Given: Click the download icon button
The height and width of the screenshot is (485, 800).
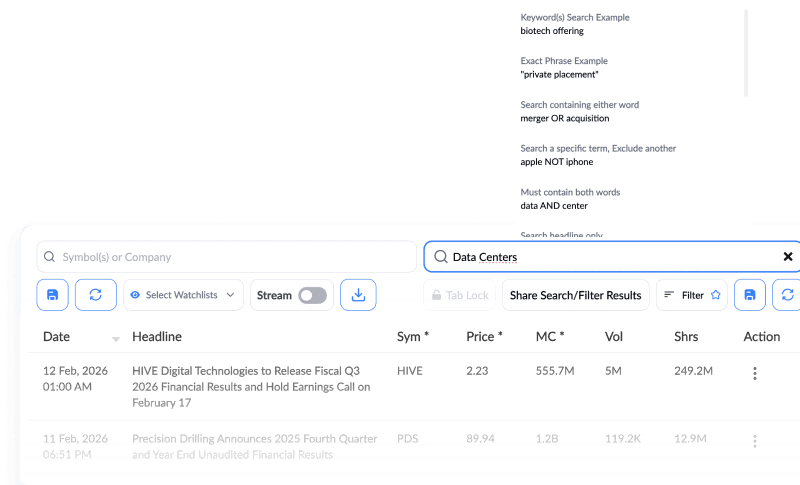Looking at the screenshot, I should [x=358, y=295].
